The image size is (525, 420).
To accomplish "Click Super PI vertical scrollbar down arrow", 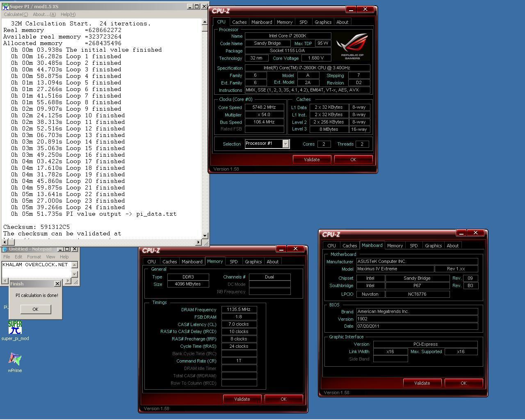I will (x=205, y=235).
